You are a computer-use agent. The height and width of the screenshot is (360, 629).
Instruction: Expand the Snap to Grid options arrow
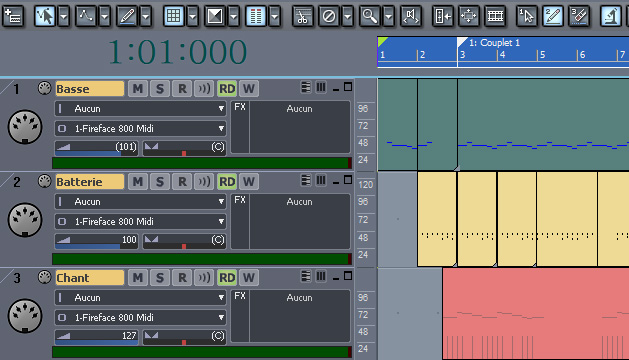click(x=193, y=16)
